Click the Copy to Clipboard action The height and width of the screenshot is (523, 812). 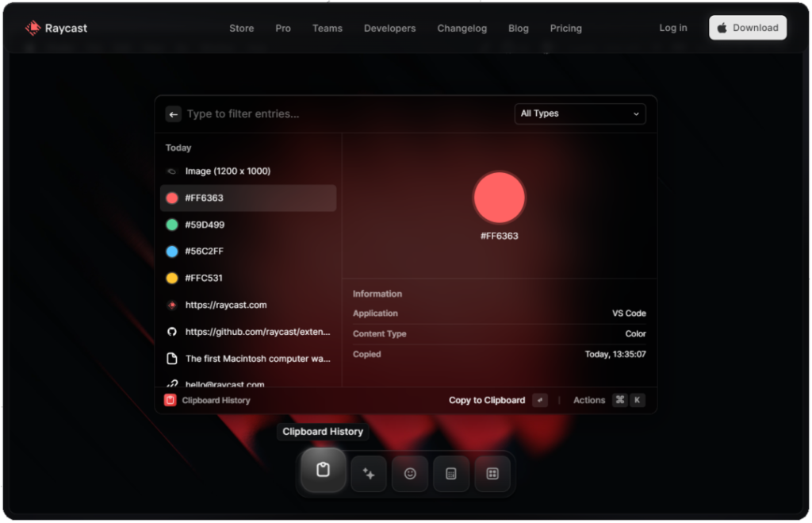point(487,400)
